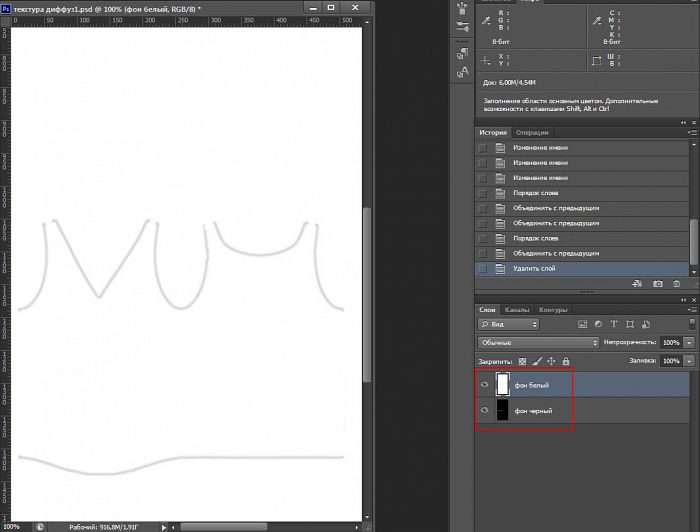
Task: Switch to the 'Операции' tab
Action: [x=532, y=132]
